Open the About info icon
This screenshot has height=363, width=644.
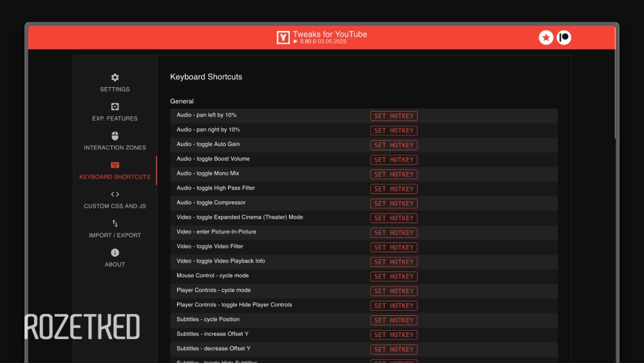[115, 253]
